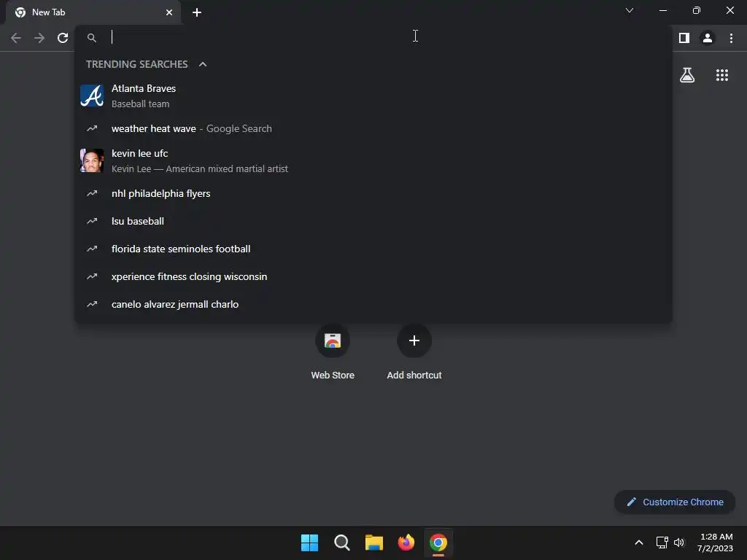Minimize the Chrome window

pos(662,10)
